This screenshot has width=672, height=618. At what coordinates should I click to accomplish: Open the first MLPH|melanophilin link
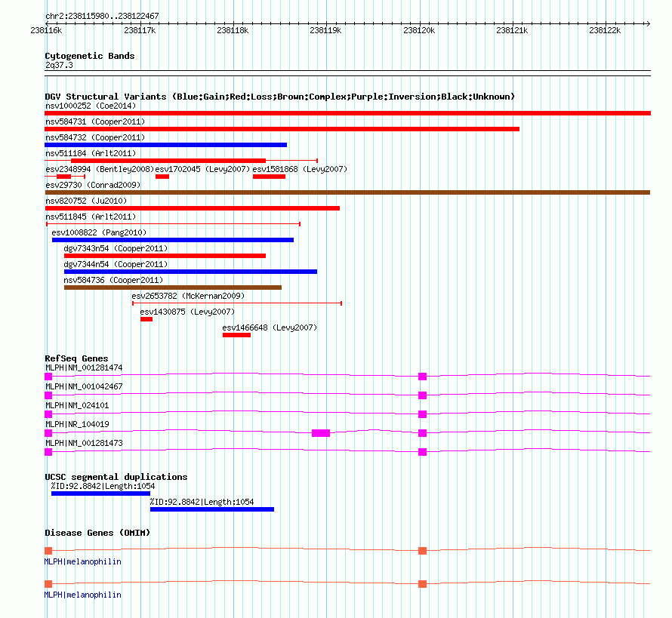coord(83,561)
